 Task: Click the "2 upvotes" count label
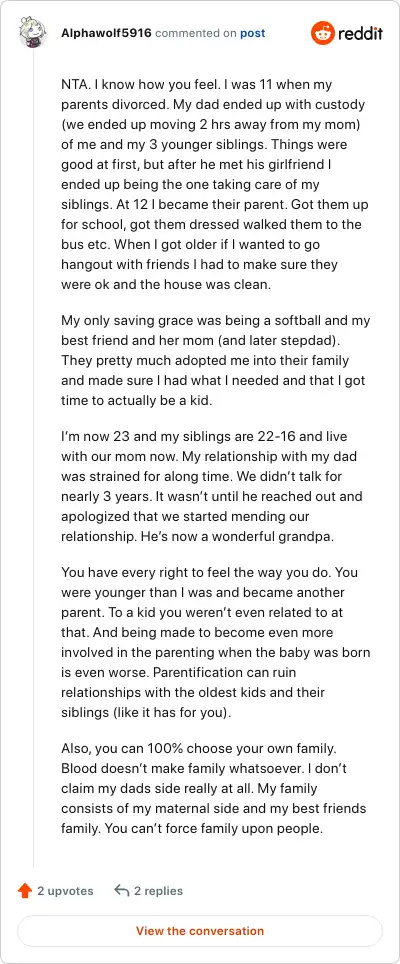point(65,890)
